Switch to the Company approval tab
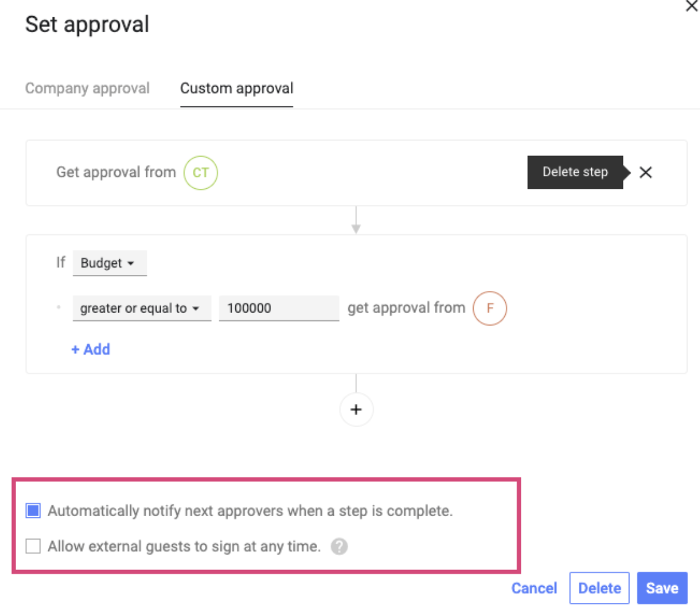The width and height of the screenshot is (700, 613). tap(87, 88)
